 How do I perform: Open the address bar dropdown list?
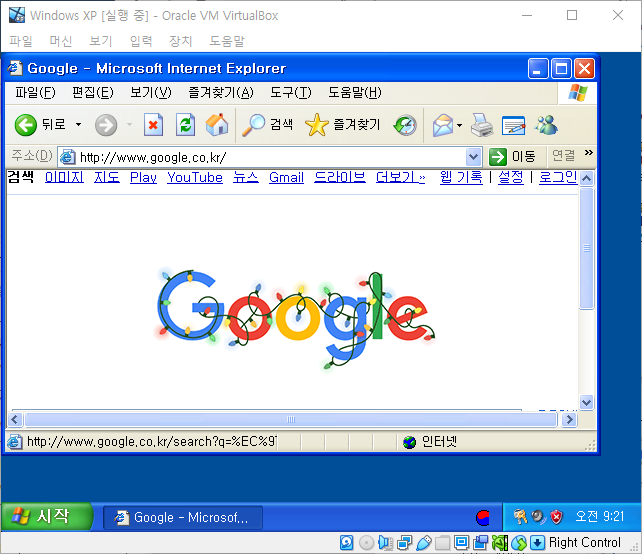click(473, 157)
